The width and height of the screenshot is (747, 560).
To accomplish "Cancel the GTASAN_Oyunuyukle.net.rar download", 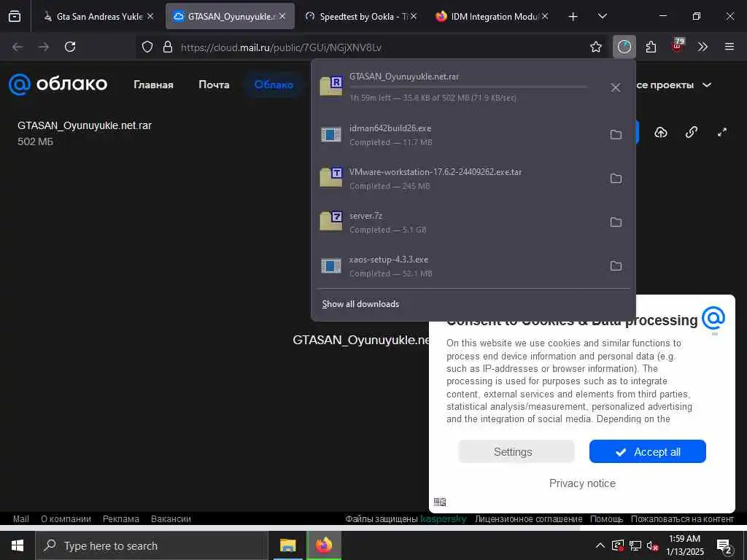I will click(x=616, y=87).
